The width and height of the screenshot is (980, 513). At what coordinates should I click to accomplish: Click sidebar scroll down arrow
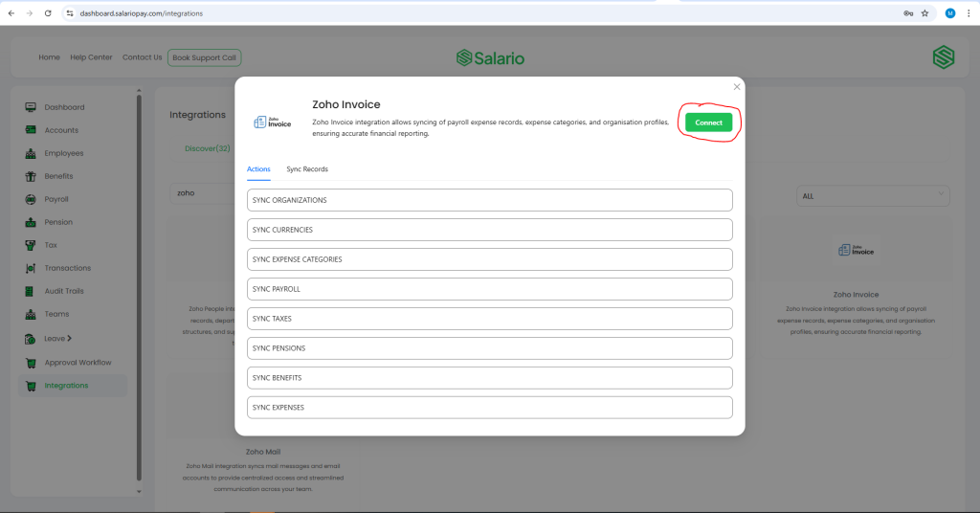point(139,492)
